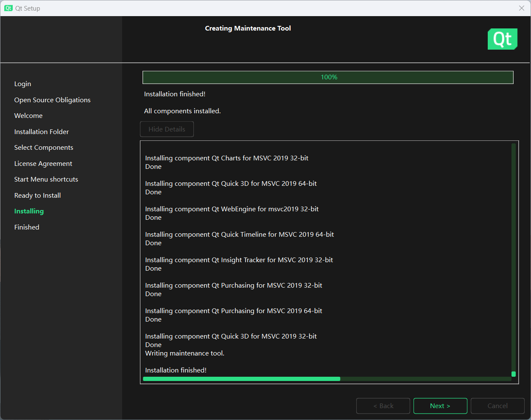Click 'Installation finished!' status above the details

pos(175,94)
